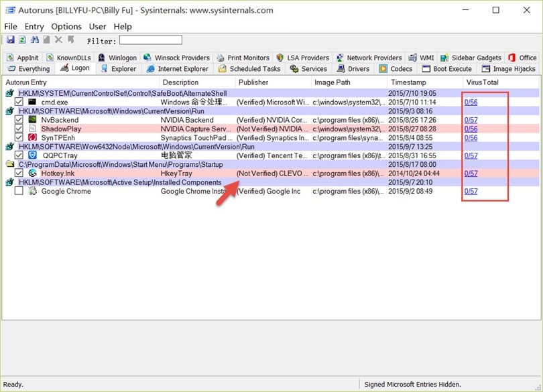Open the Boot Execute tab
This screenshot has width=543, height=392.
pos(447,69)
